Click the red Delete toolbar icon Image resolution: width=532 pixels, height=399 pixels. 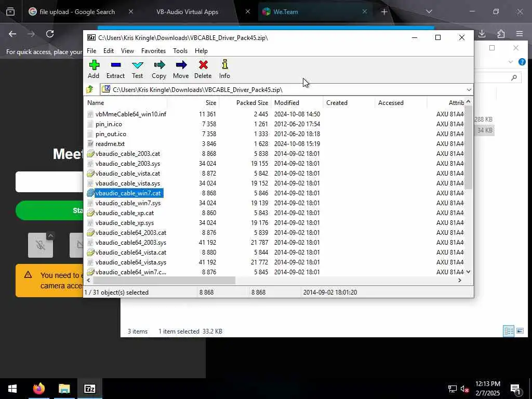(203, 69)
